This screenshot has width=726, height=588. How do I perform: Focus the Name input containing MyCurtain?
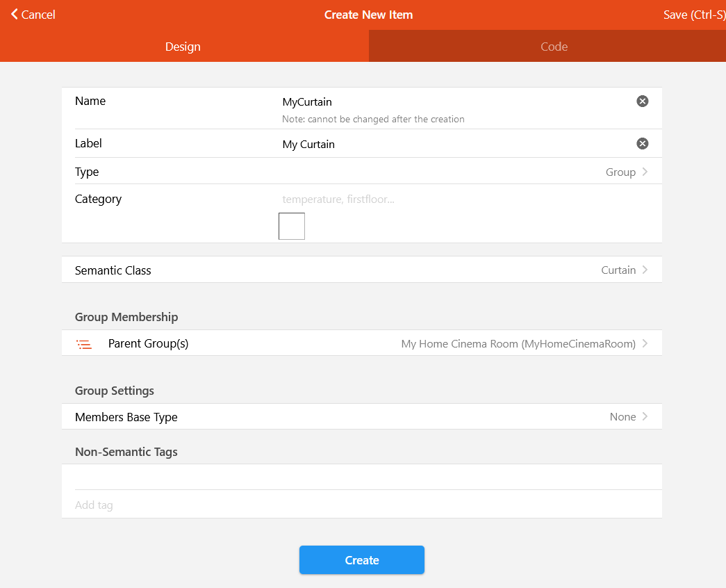[452, 102]
